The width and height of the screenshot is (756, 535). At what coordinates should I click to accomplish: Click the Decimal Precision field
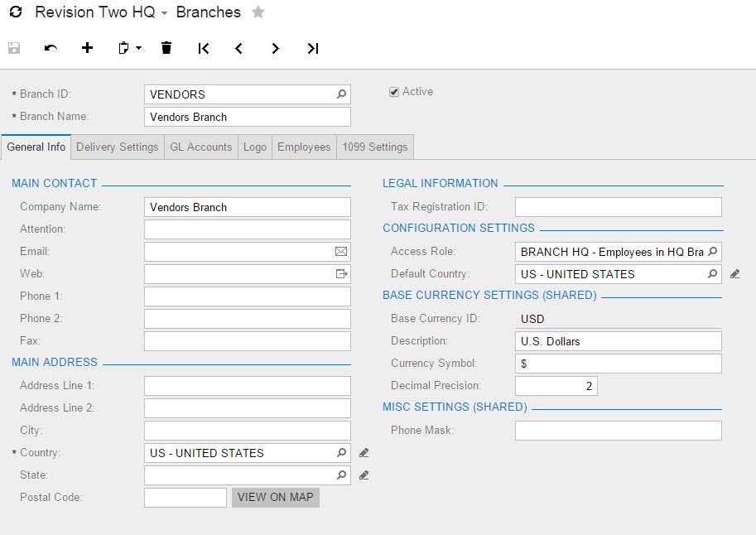(x=556, y=385)
